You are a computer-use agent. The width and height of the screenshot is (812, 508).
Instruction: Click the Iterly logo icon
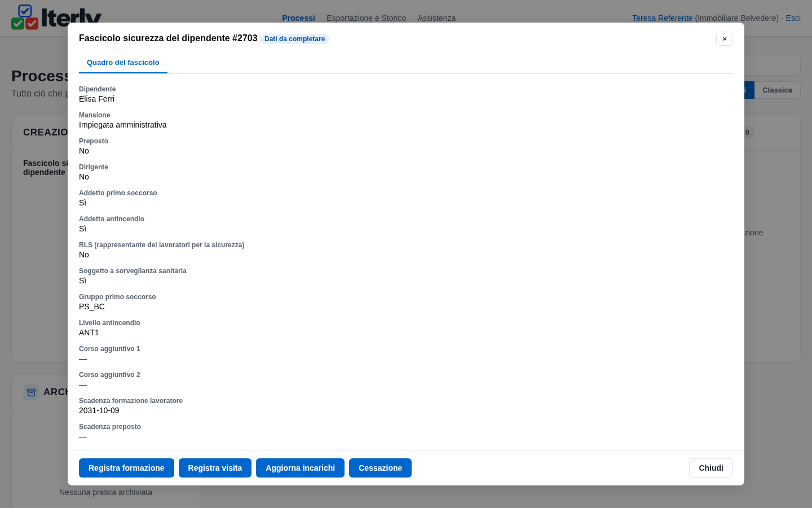click(x=25, y=17)
